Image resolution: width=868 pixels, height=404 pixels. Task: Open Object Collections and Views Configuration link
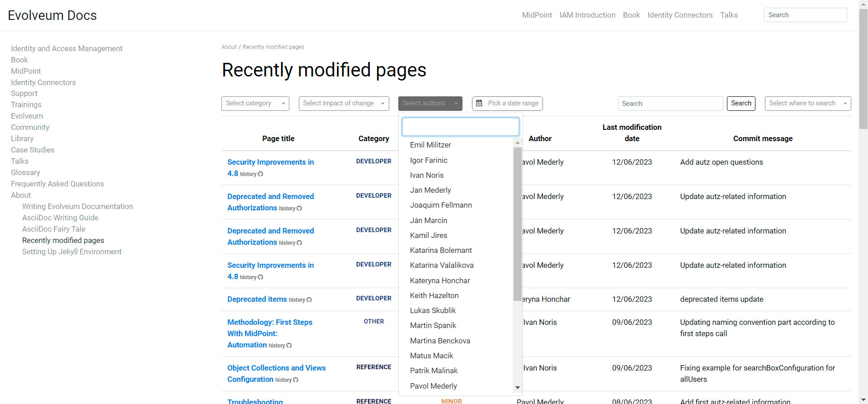[276, 373]
